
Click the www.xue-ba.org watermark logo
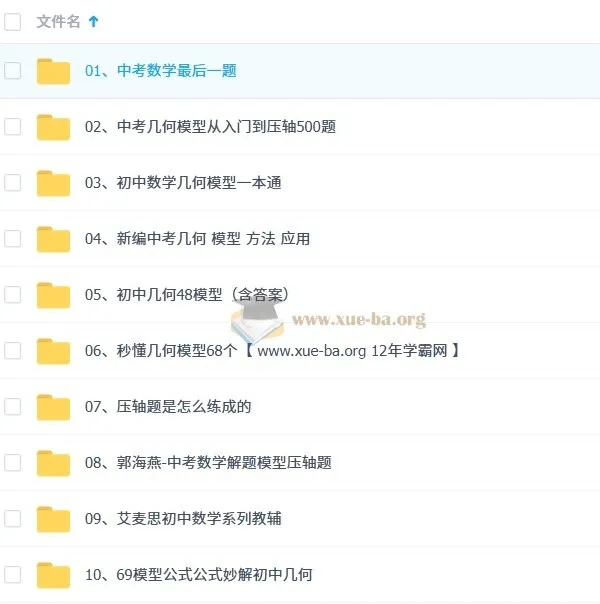pos(328,320)
